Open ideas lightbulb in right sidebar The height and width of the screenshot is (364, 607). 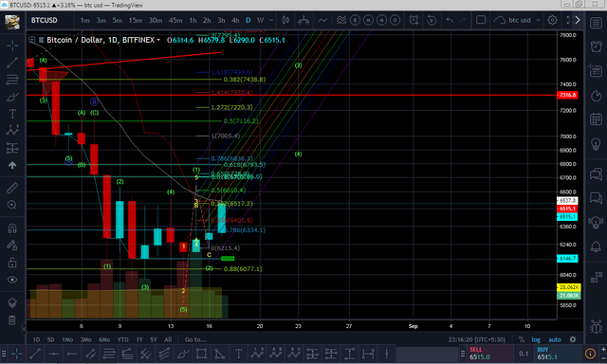(x=596, y=143)
